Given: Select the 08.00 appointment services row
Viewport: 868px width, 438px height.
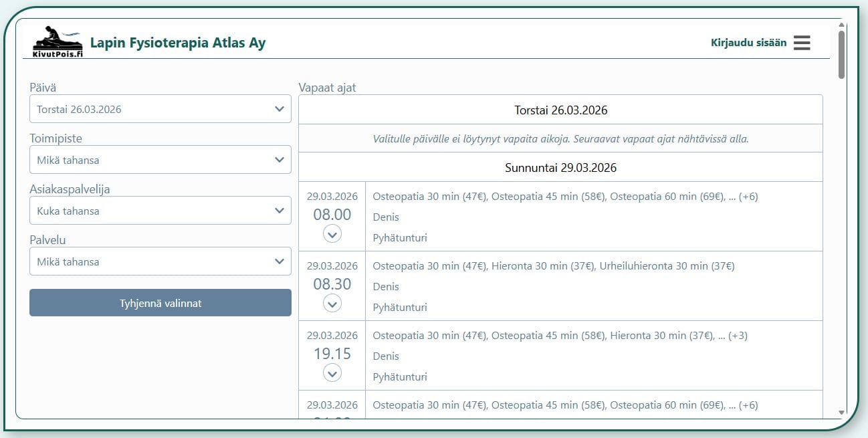Looking at the screenshot, I should [564, 197].
